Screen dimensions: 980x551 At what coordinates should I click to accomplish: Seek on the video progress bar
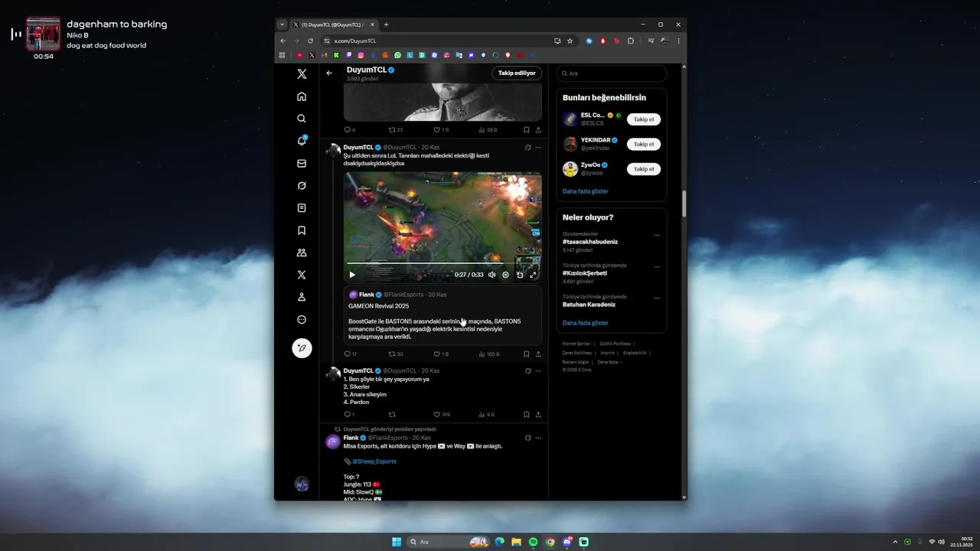[443, 263]
